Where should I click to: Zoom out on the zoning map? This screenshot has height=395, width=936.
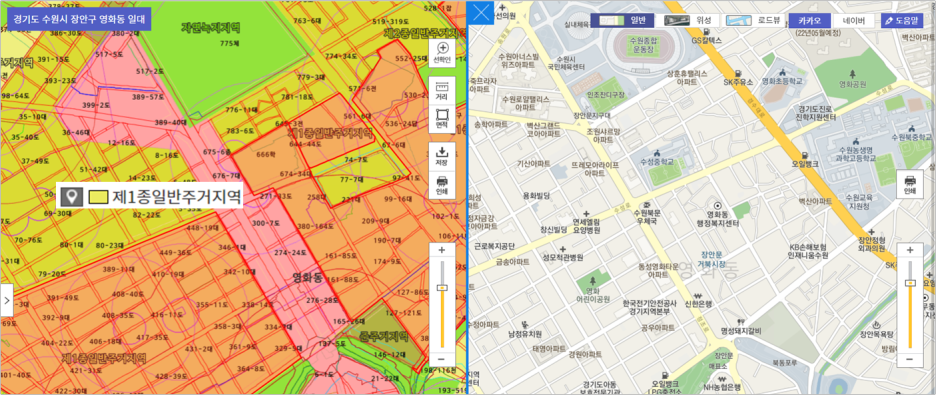[442, 359]
